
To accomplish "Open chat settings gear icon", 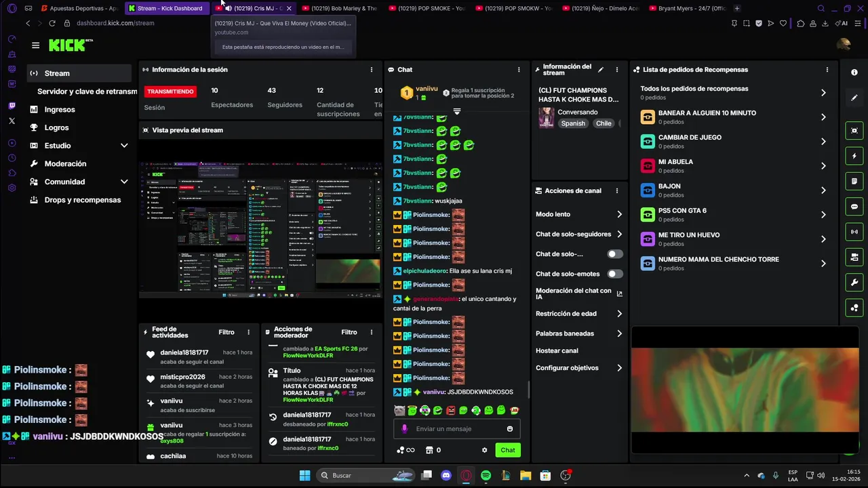I will click(x=484, y=450).
